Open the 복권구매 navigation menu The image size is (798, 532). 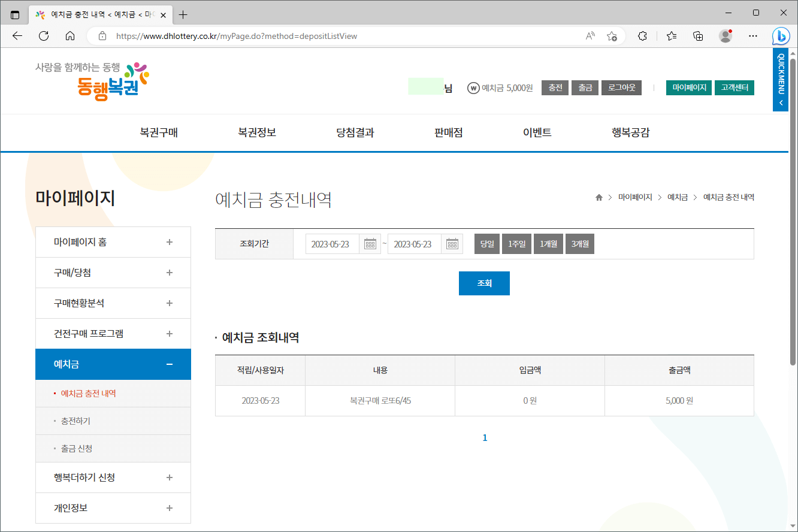pyautogui.click(x=158, y=132)
